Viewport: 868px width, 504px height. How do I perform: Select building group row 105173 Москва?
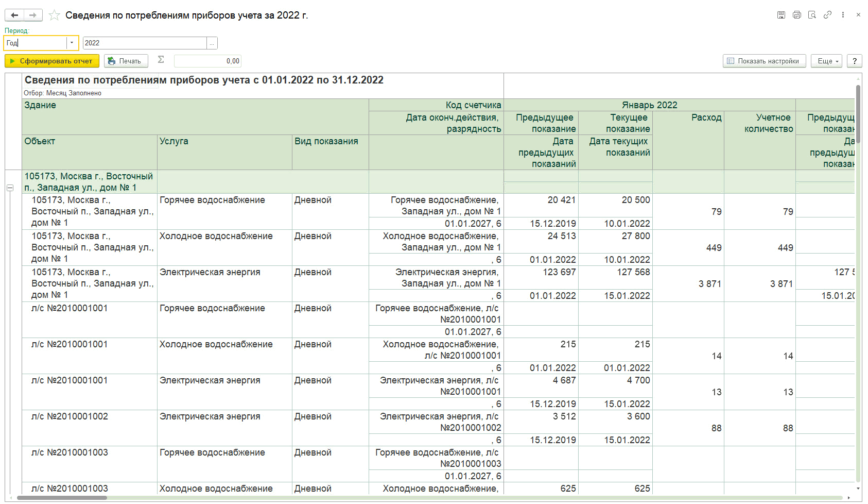(90, 182)
